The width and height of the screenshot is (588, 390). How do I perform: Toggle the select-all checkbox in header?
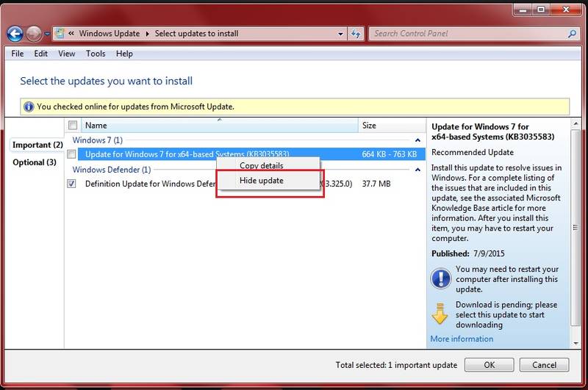click(x=73, y=125)
